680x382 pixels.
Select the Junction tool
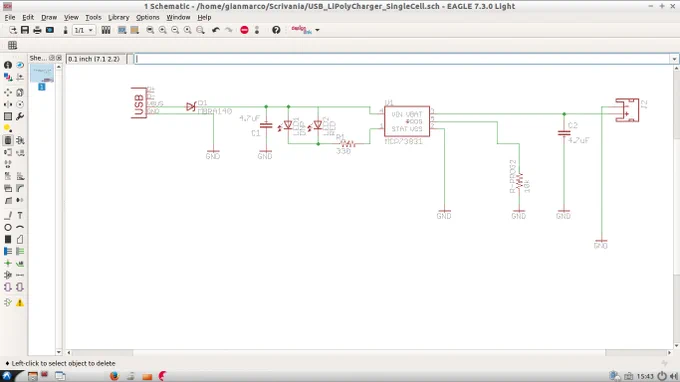pyautogui.click(x=8, y=263)
